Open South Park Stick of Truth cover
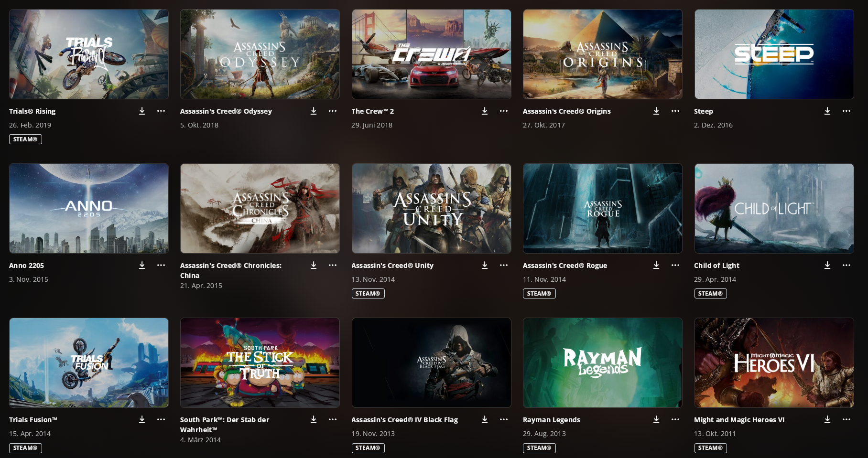Image resolution: width=868 pixels, height=458 pixels. coord(260,362)
